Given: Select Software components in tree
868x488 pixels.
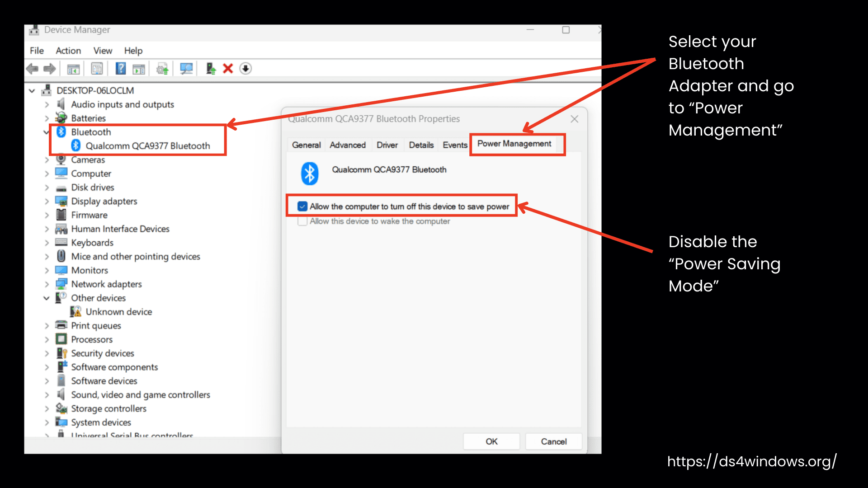Looking at the screenshot, I should click(x=114, y=367).
